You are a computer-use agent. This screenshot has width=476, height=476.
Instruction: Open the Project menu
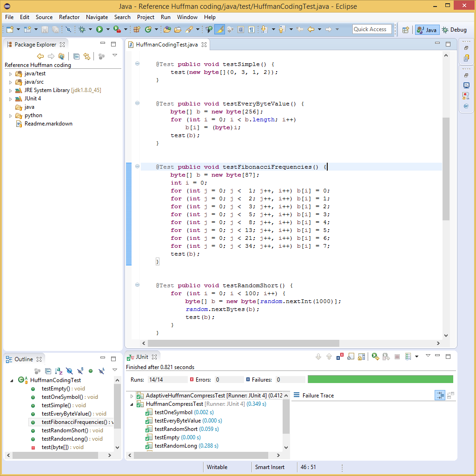click(x=145, y=17)
